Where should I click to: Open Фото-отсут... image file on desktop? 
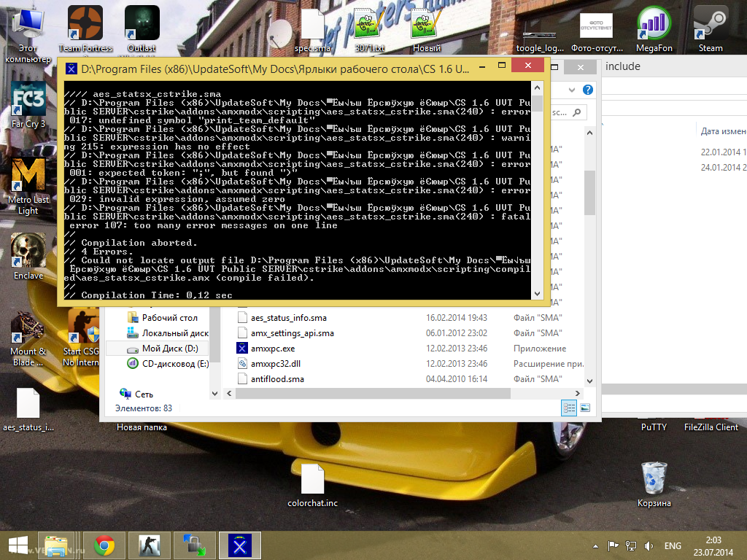point(597,31)
